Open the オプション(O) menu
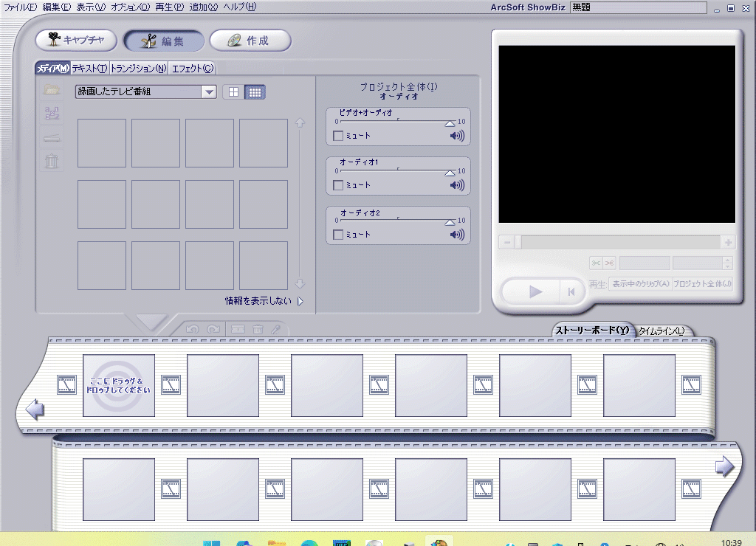 pos(130,7)
